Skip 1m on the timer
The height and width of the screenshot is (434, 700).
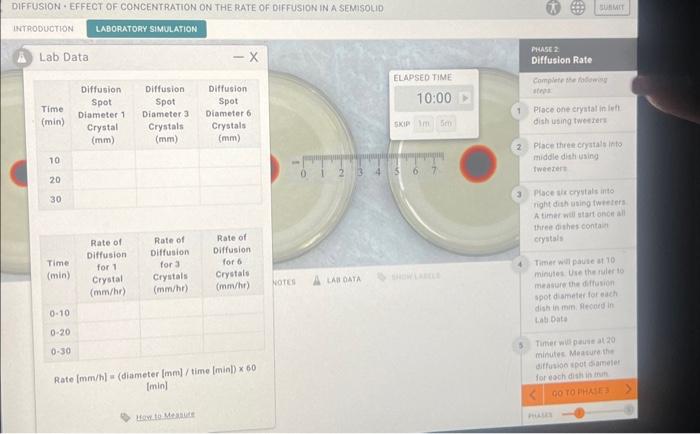point(424,124)
